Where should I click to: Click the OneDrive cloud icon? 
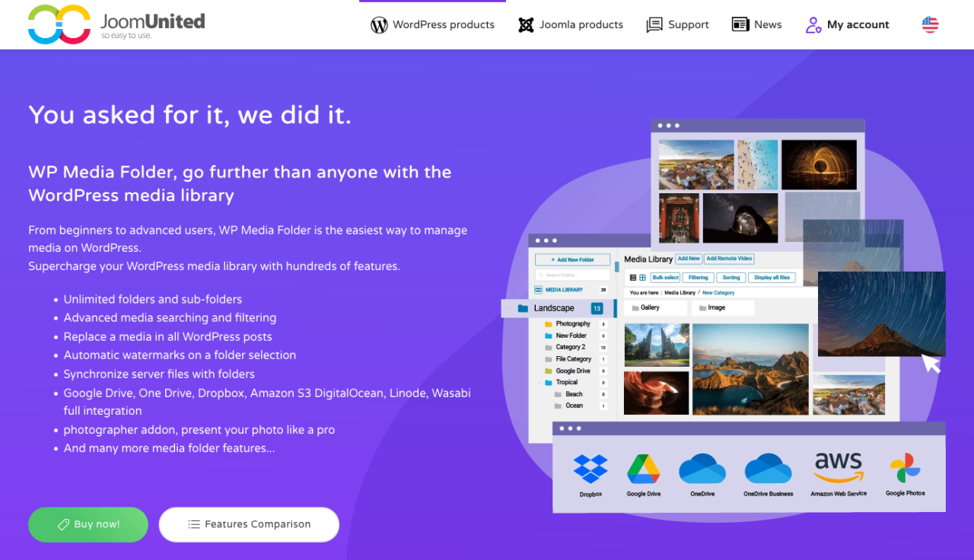(702, 469)
